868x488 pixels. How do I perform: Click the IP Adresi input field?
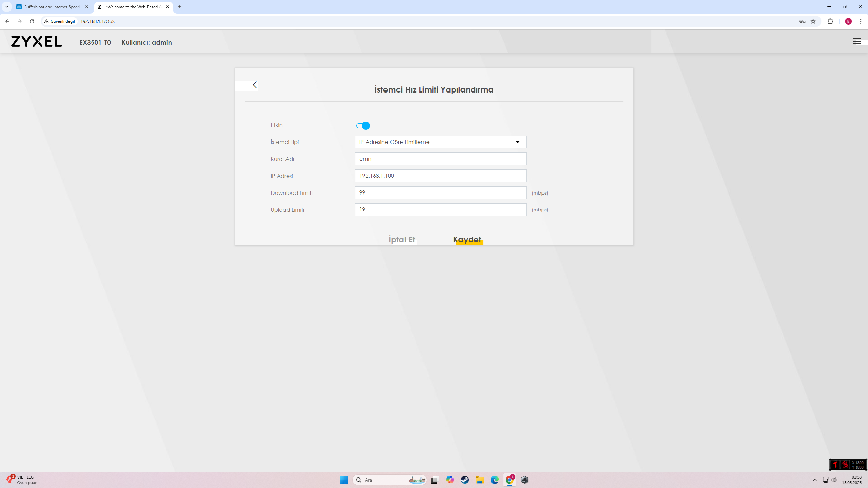[440, 176]
